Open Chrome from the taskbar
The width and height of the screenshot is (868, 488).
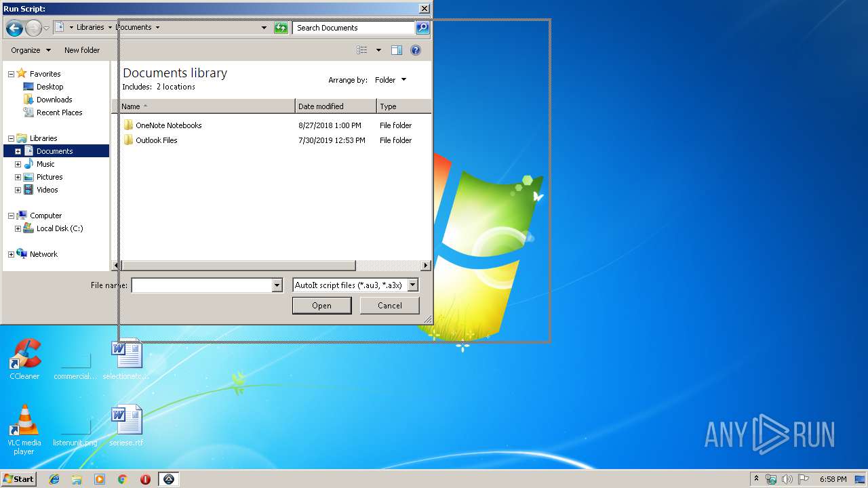click(122, 479)
